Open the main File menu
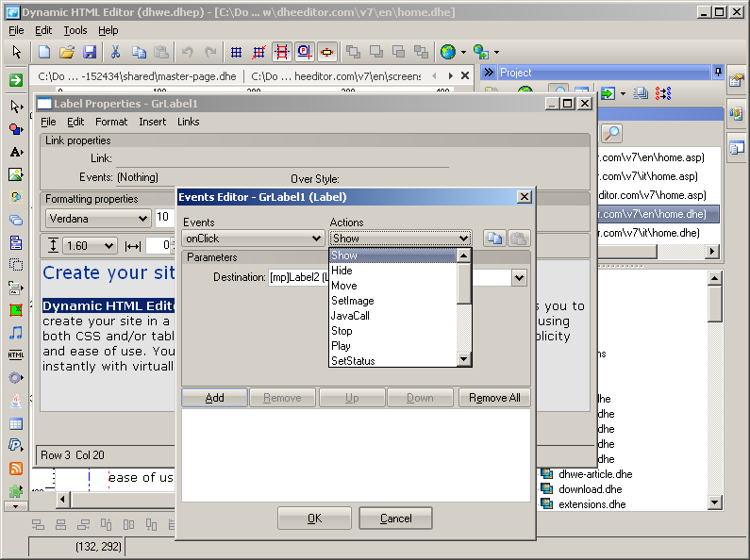 click(x=16, y=30)
